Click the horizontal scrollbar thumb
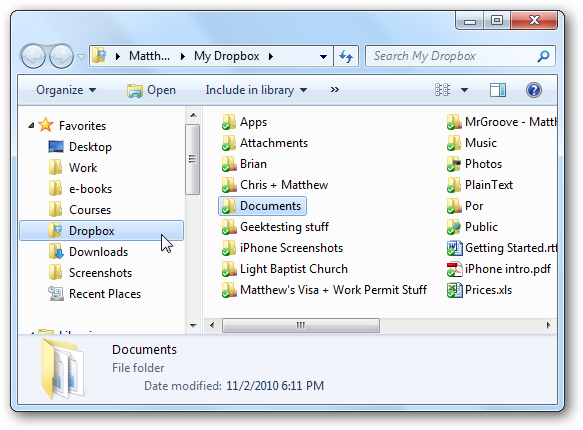This screenshot has height=430, width=583. pos(301,326)
